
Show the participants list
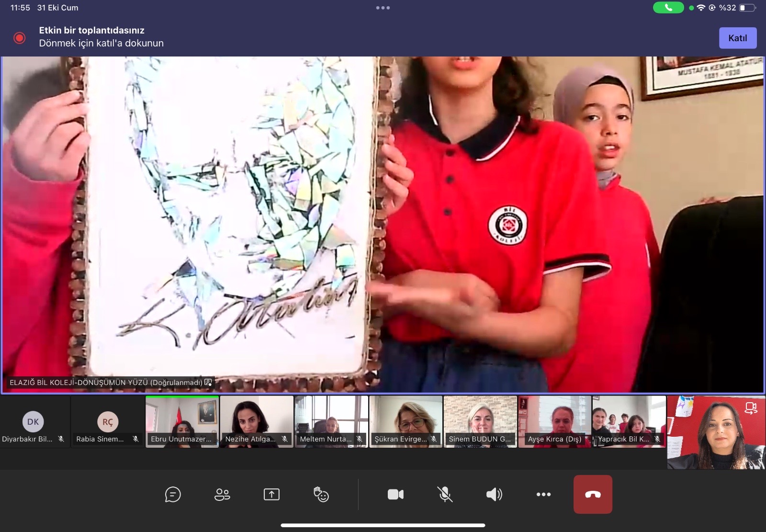[x=222, y=494]
